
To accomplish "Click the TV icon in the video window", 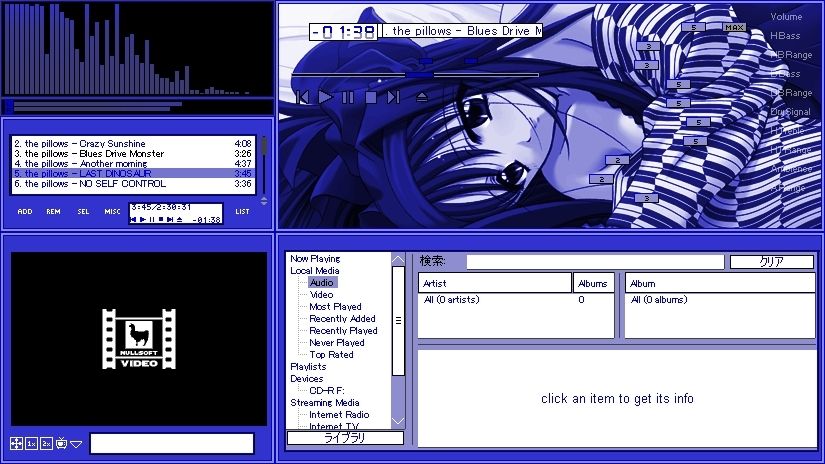I will [62, 443].
